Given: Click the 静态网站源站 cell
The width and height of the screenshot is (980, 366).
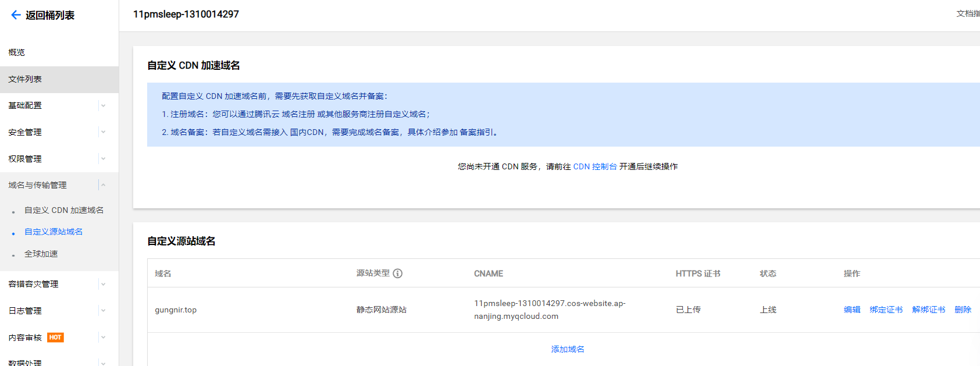Looking at the screenshot, I should click(x=382, y=310).
